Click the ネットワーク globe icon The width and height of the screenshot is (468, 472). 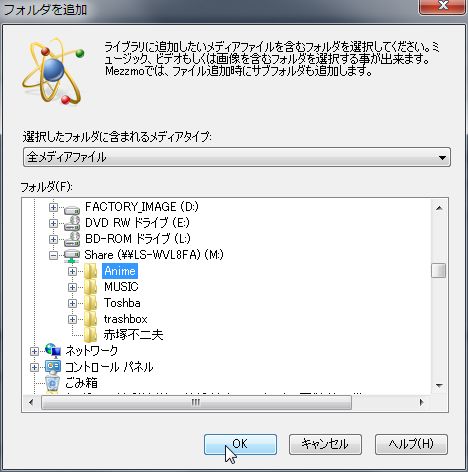[x=53, y=351]
